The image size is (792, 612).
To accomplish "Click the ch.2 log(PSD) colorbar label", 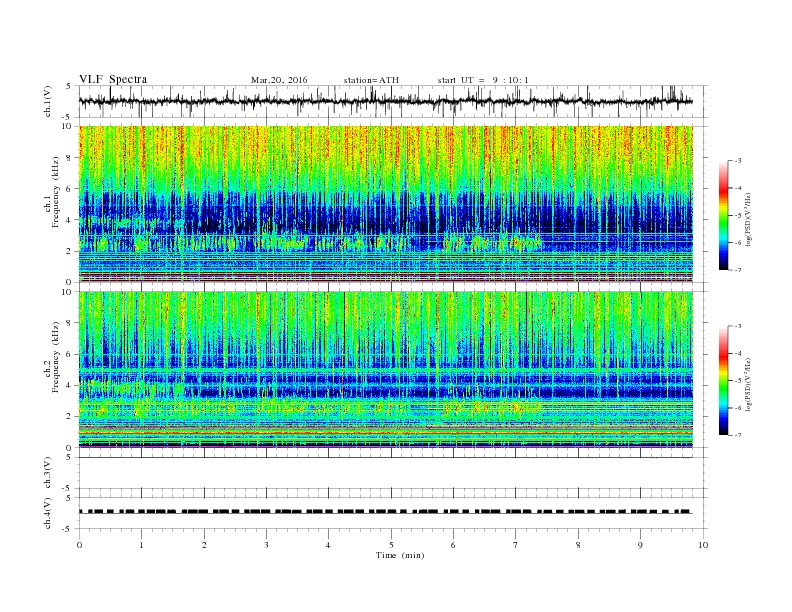I will pyautogui.click(x=747, y=383).
